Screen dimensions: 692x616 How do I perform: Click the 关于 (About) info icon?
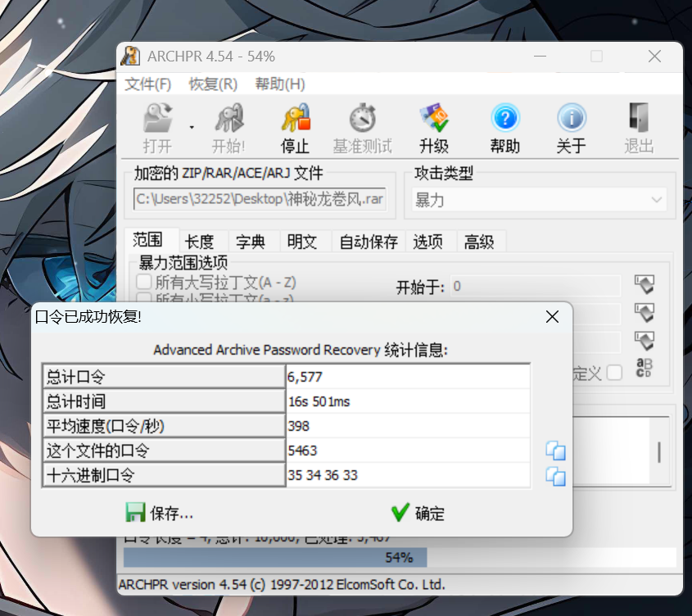571,120
